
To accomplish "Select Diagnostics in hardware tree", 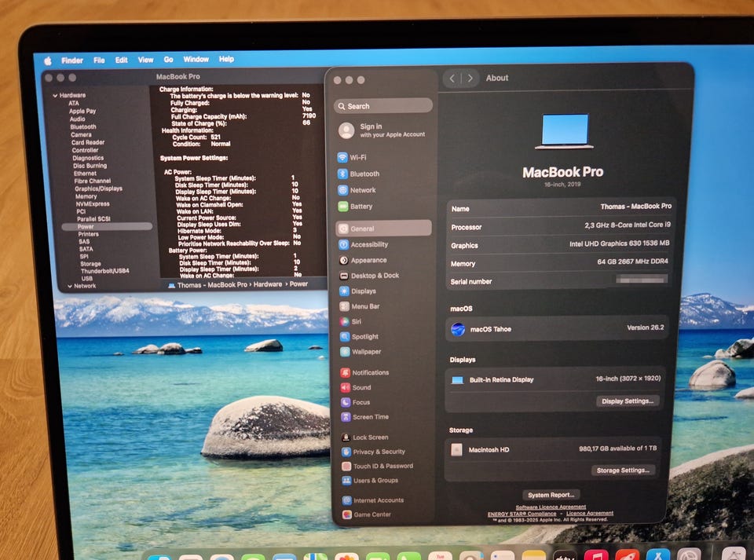I will click(x=88, y=158).
